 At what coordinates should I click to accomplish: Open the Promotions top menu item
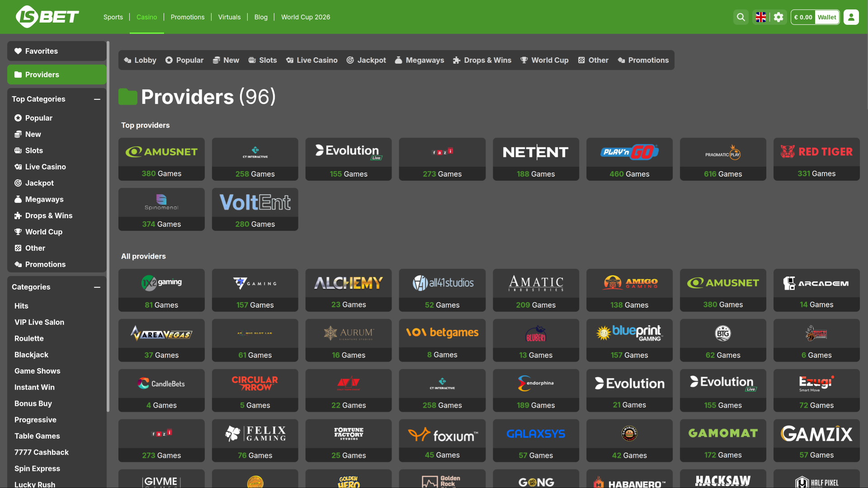coord(188,17)
